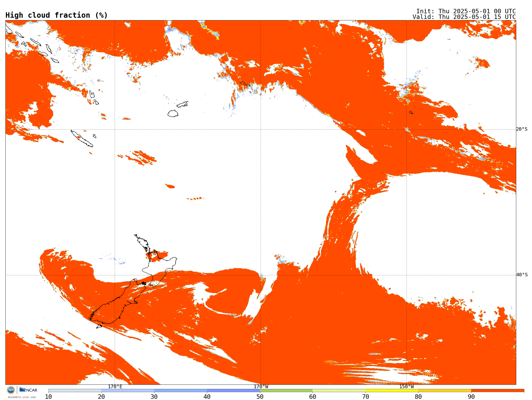The height and width of the screenshot is (400, 532).
Task: Click the 90+ orange-red colorbar segment
Action: coord(498,391)
